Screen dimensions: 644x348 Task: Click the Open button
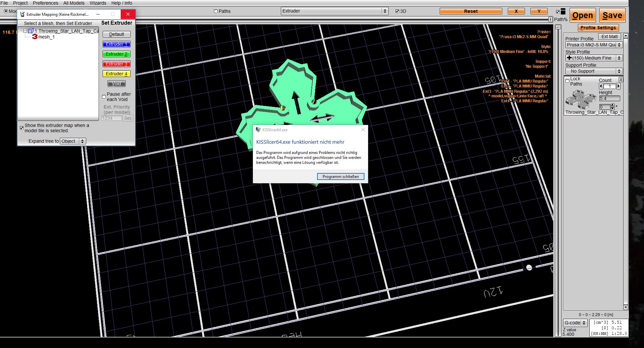582,15
